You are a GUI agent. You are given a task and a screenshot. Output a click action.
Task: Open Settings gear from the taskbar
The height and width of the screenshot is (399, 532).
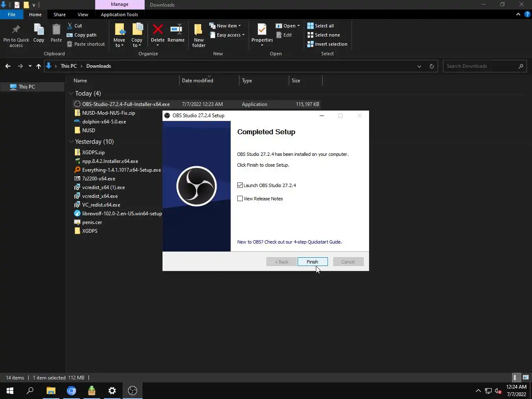pos(112,391)
